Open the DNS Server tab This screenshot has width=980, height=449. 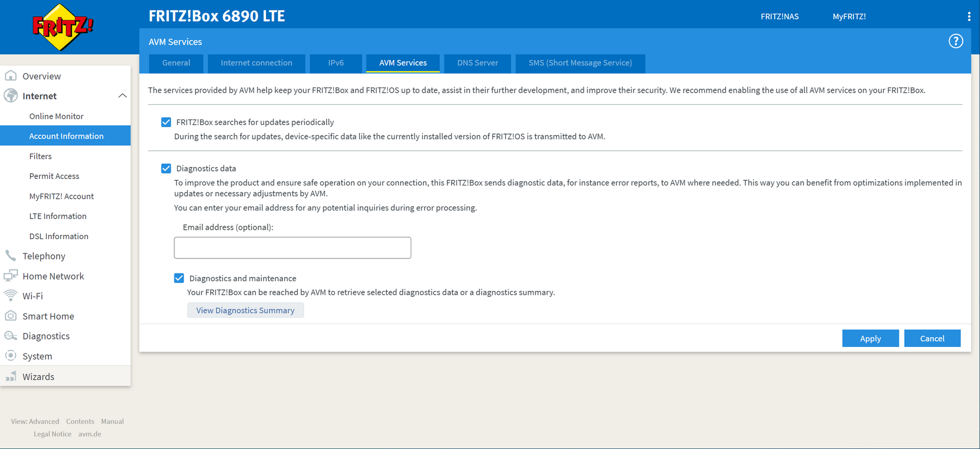point(478,63)
